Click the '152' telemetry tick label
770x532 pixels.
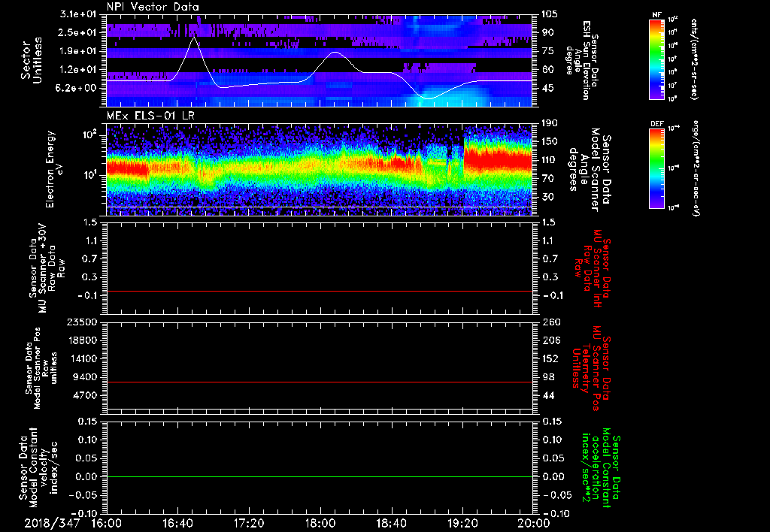coord(550,358)
